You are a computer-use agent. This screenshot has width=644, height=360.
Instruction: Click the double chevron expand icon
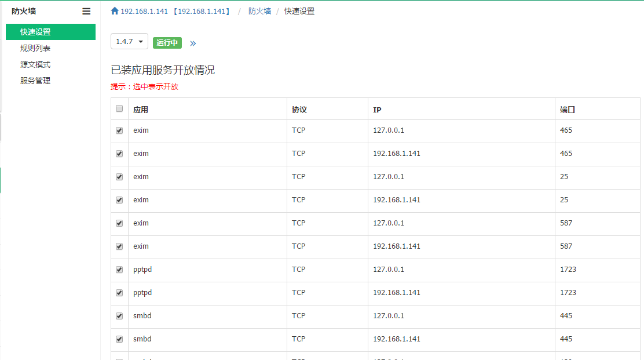(x=193, y=43)
